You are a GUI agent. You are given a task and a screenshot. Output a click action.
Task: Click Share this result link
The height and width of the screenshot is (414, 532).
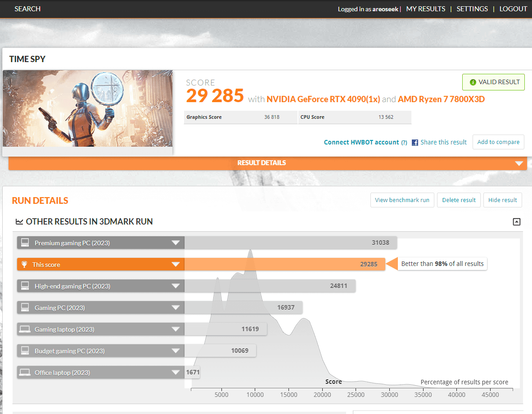click(x=443, y=142)
